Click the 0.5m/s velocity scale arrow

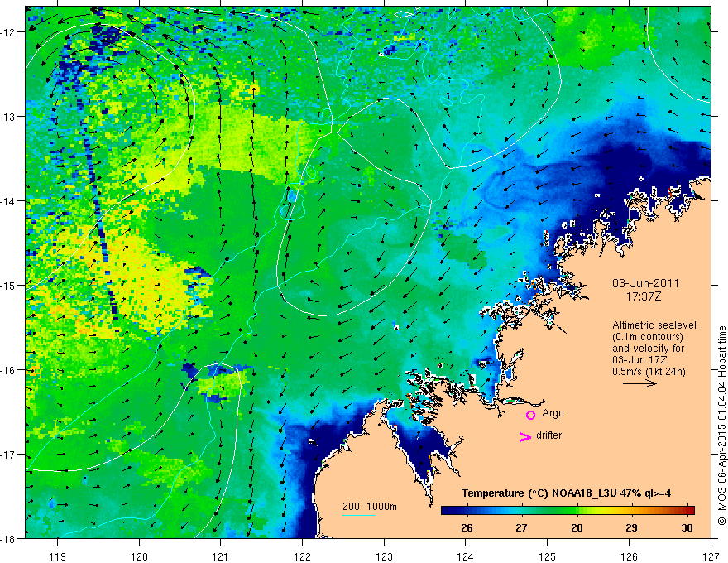639,383
